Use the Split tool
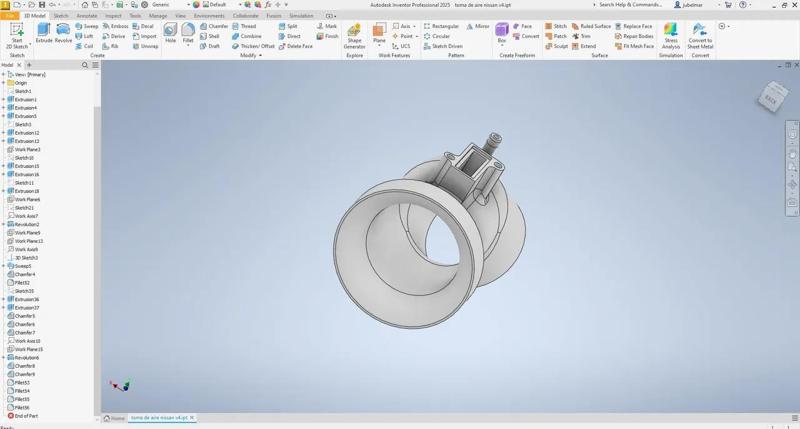The width and height of the screenshot is (800, 429). tap(288, 26)
